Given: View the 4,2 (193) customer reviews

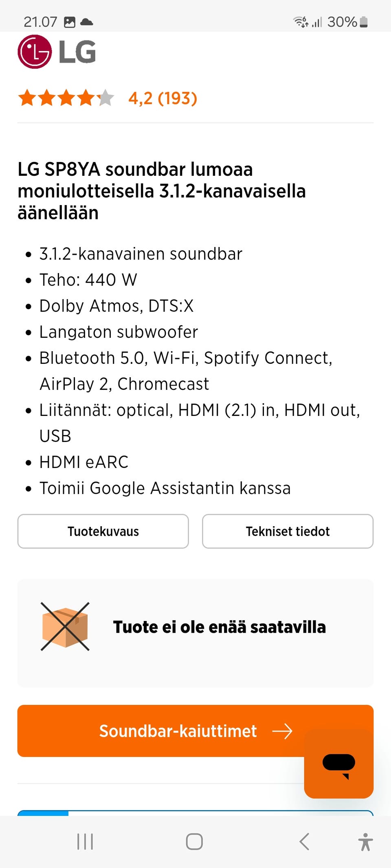Looking at the screenshot, I should 163,98.
